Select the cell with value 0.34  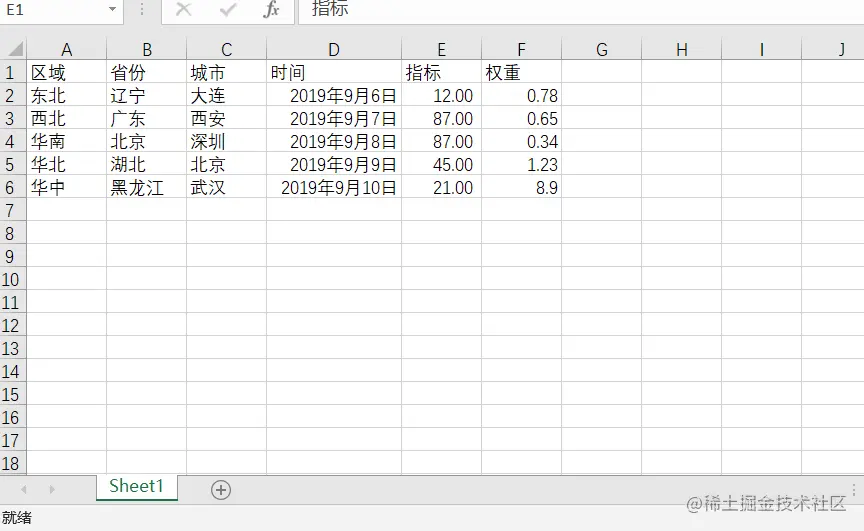click(x=521, y=142)
